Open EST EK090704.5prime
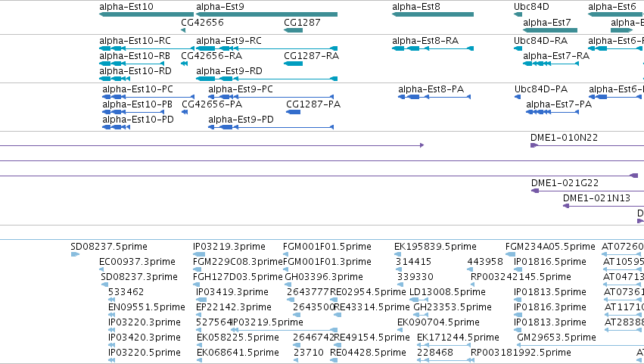 coord(400,330)
